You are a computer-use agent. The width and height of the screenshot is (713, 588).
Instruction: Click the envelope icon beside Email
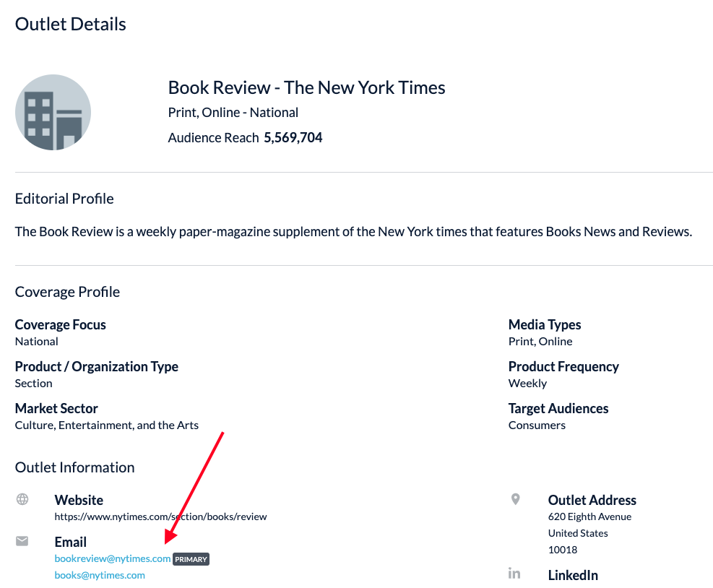22,540
